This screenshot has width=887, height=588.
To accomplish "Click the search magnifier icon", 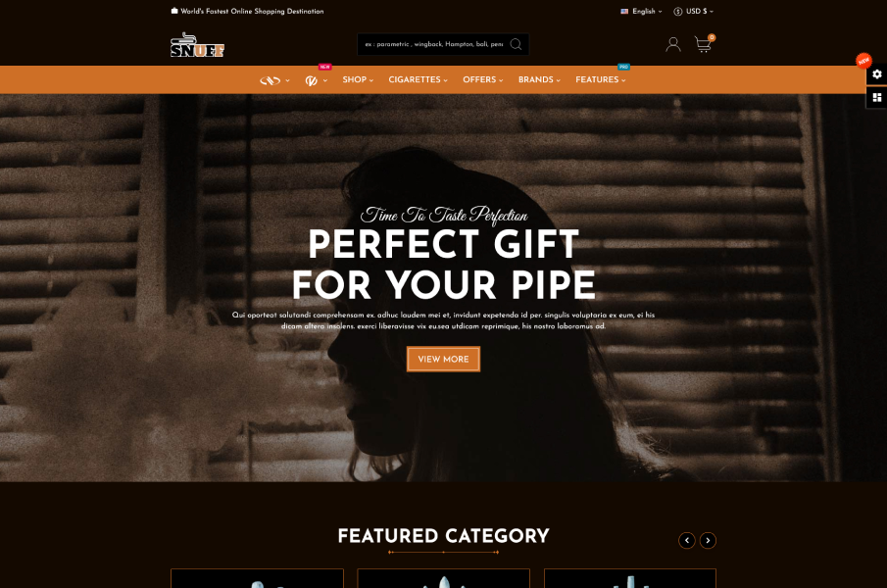I will 516,44.
